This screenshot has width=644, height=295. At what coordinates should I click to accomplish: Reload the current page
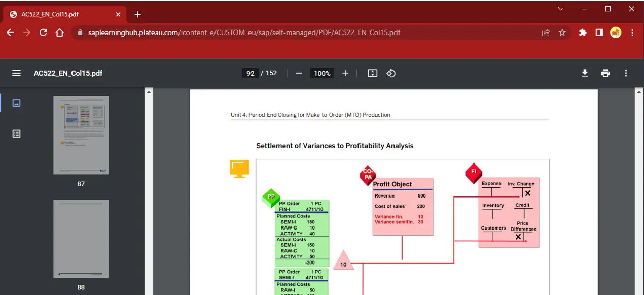43,32
